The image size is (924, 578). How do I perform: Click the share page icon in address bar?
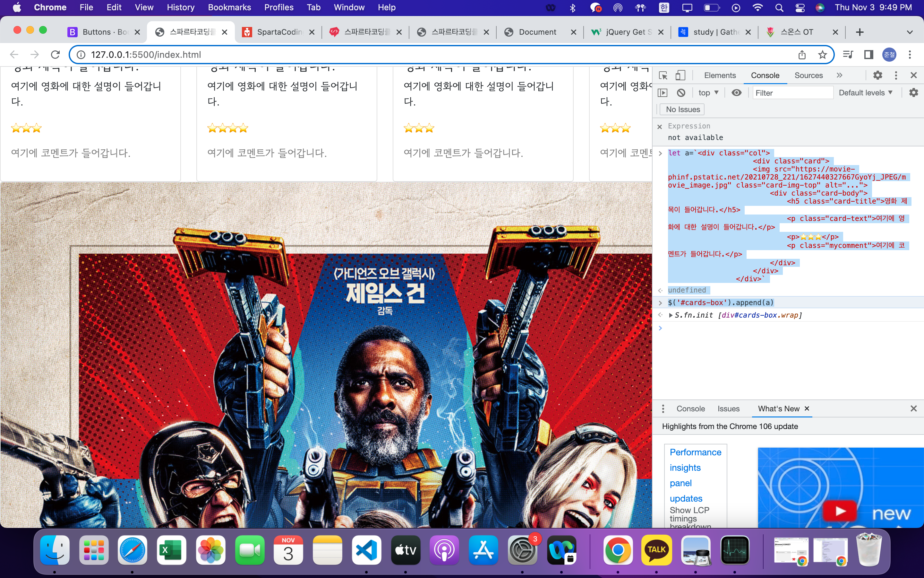pos(802,55)
